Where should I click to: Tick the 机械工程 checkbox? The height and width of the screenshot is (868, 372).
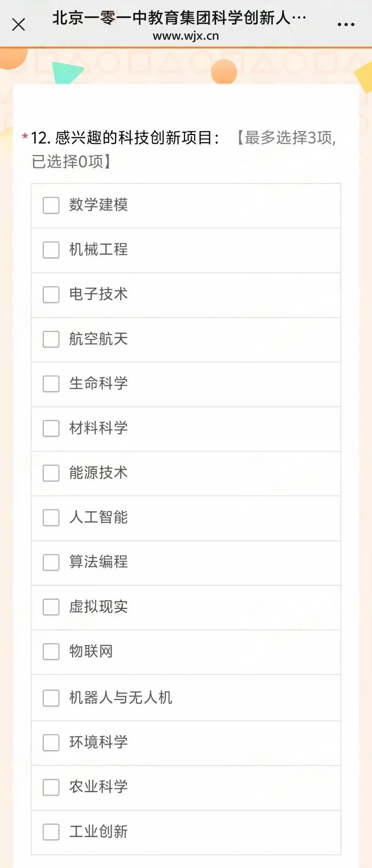(51, 250)
